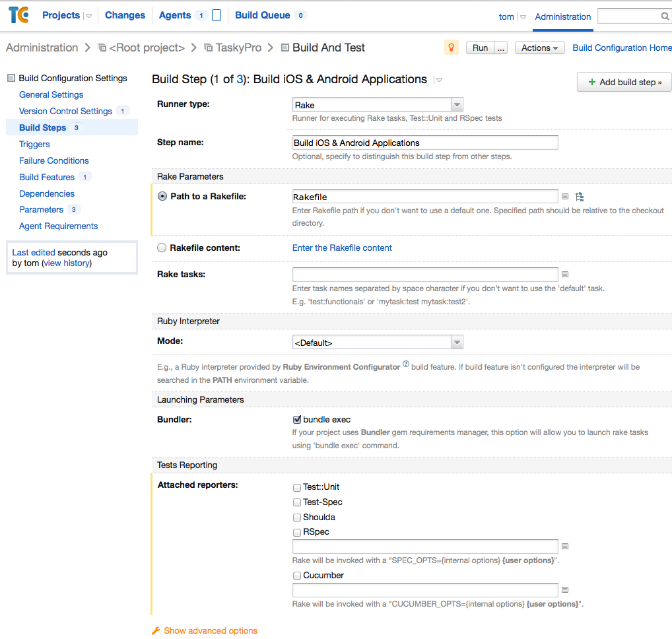Screen dimensions: 672x639
Task: Open parameters list icon beside Rake tasks field
Action: tap(565, 274)
